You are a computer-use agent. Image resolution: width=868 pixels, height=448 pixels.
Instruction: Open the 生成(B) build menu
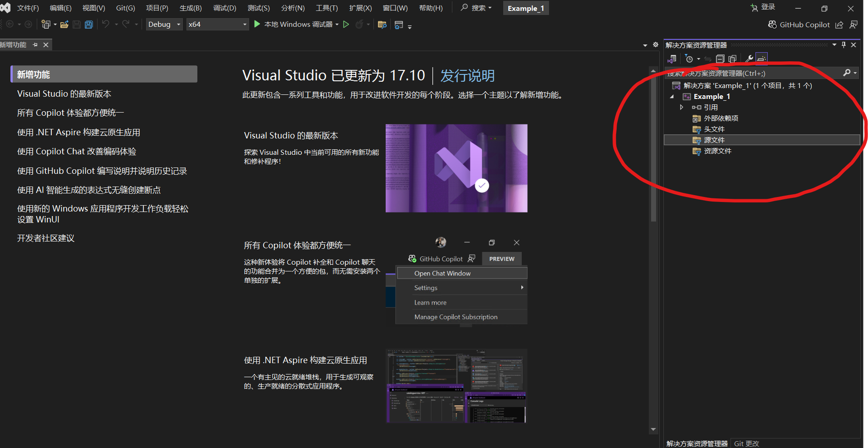click(x=191, y=8)
